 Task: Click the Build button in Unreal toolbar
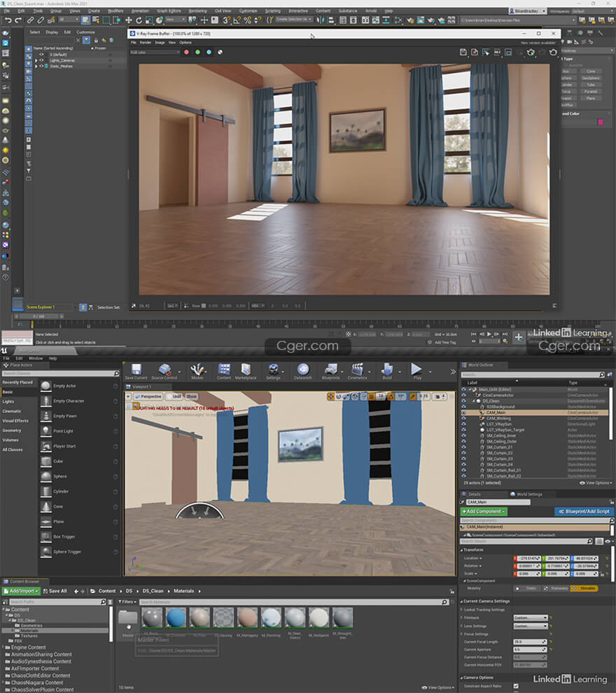tap(387, 371)
